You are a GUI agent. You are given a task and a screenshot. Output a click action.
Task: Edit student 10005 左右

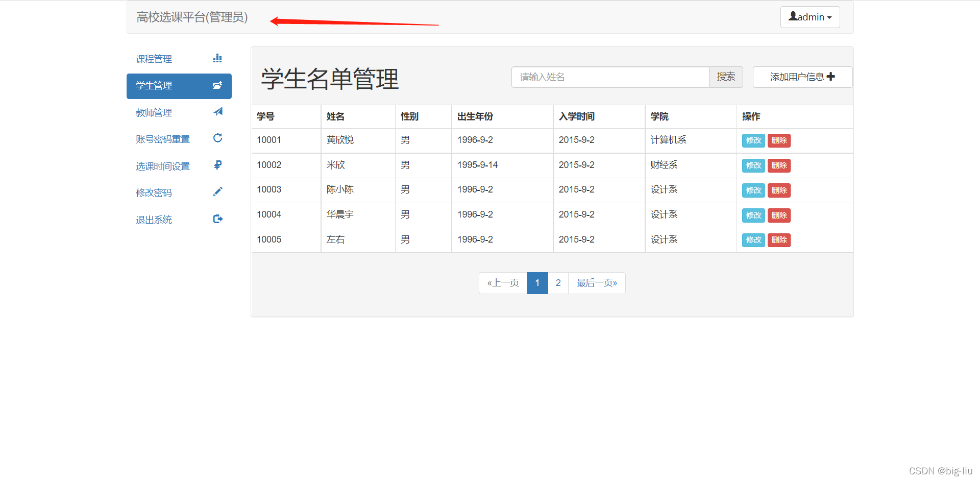[x=753, y=240]
